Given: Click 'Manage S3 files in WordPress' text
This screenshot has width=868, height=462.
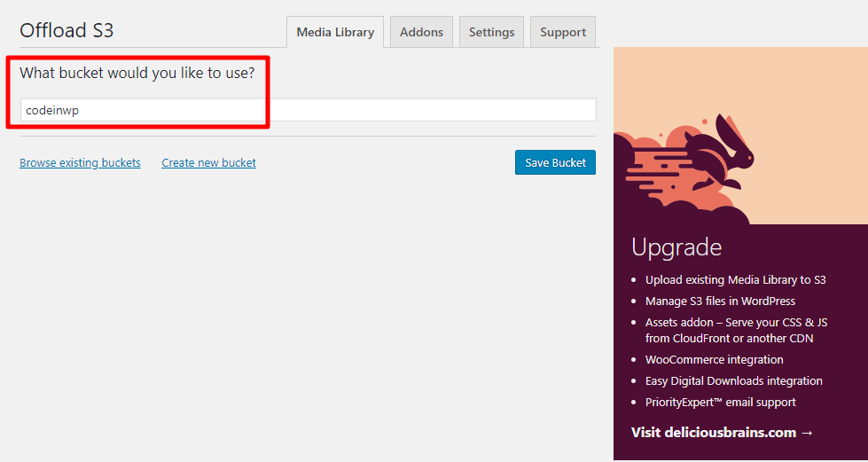Looking at the screenshot, I should (x=720, y=301).
